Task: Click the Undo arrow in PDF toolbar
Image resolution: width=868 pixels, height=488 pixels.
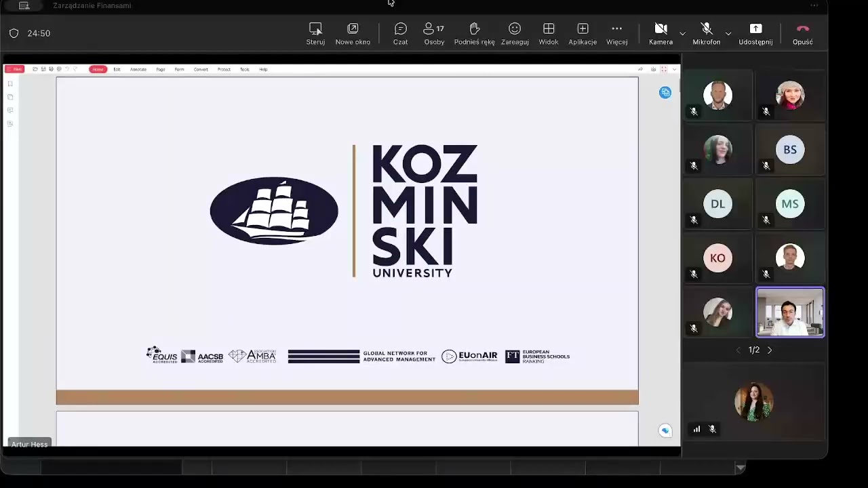Action: [x=66, y=69]
